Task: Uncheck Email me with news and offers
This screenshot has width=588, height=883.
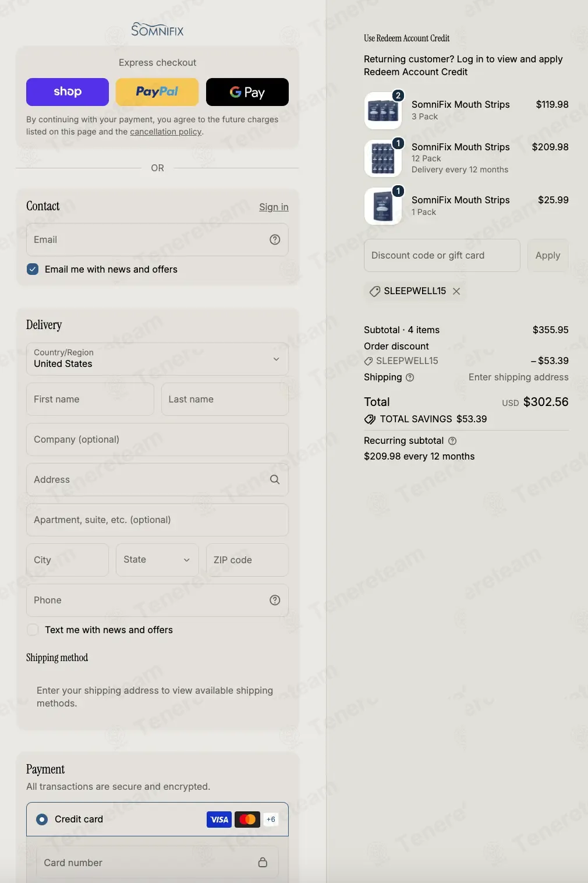Action: coord(33,269)
